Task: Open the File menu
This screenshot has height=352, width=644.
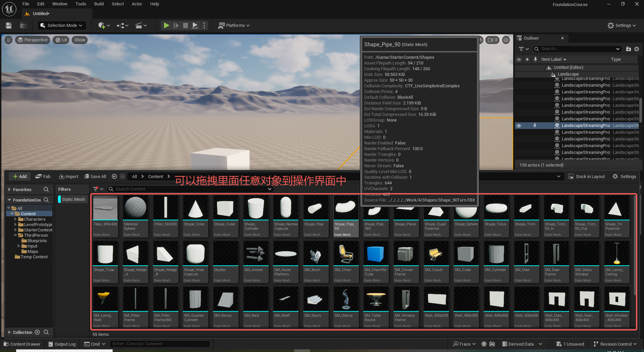Action: pos(26,4)
